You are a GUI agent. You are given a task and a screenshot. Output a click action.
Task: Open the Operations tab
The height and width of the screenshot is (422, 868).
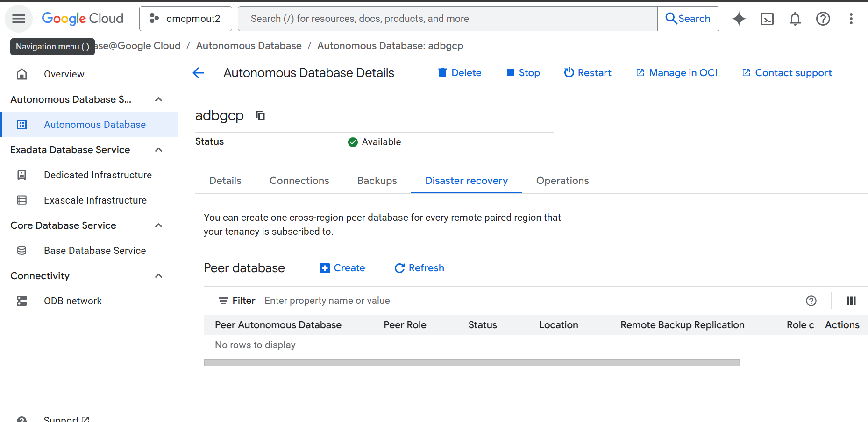point(562,180)
